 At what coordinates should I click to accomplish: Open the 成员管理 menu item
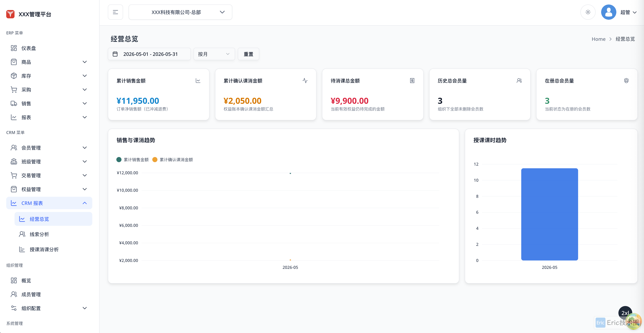(x=49, y=294)
